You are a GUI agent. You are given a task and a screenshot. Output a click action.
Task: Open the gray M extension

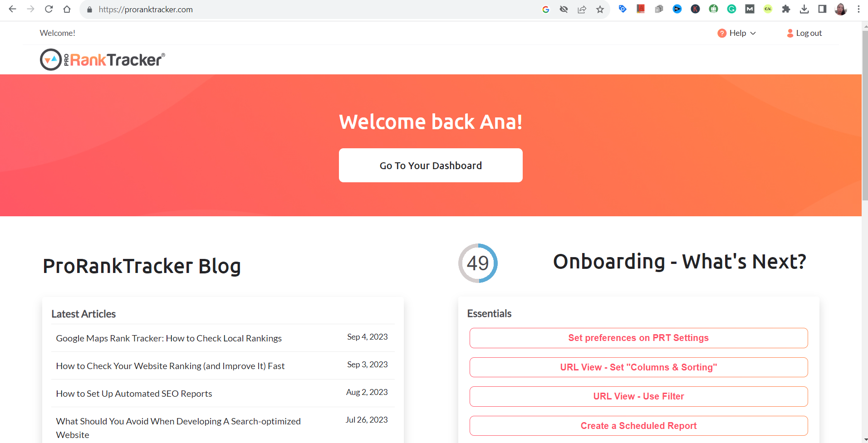coord(750,9)
